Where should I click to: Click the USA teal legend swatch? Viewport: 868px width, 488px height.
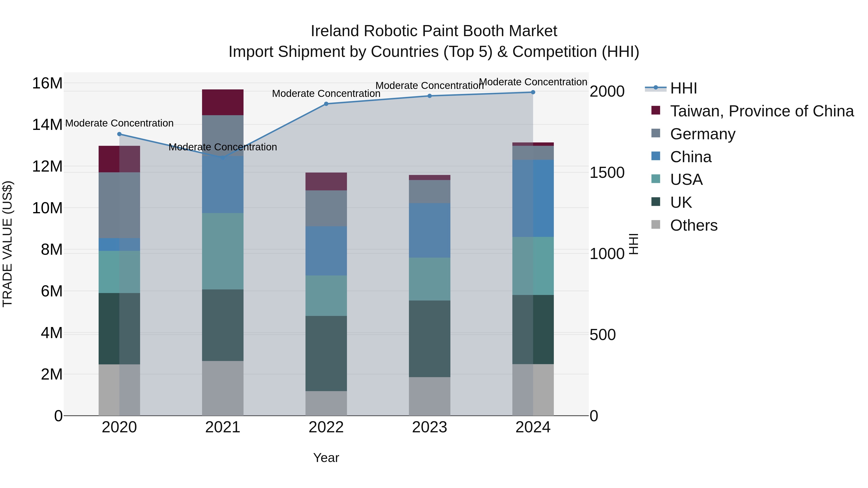tap(656, 179)
